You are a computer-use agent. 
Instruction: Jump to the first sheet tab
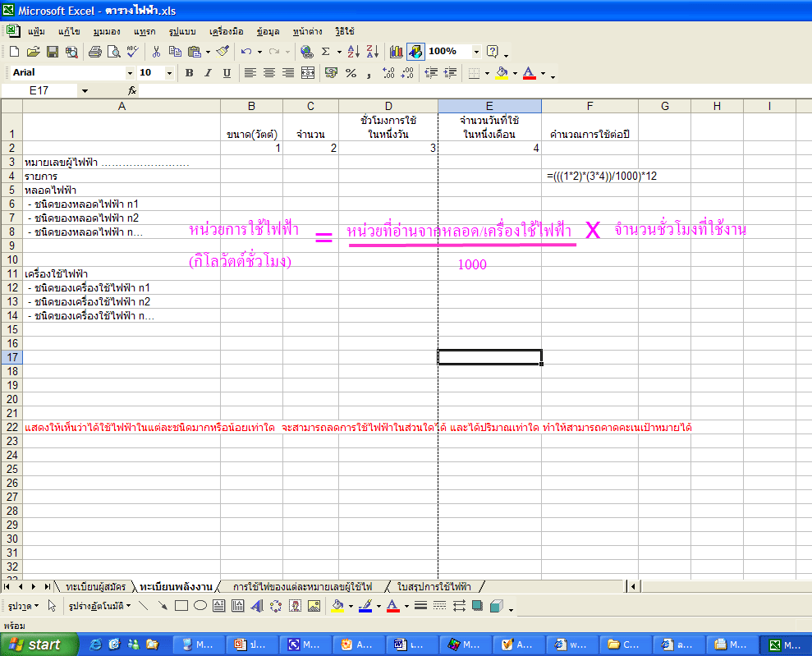[x=7, y=586]
